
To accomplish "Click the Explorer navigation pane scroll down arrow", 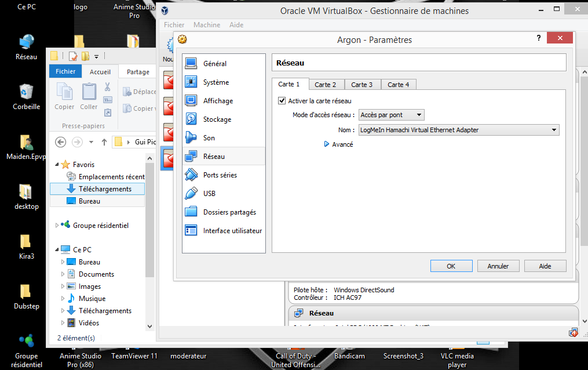I will click(x=149, y=326).
